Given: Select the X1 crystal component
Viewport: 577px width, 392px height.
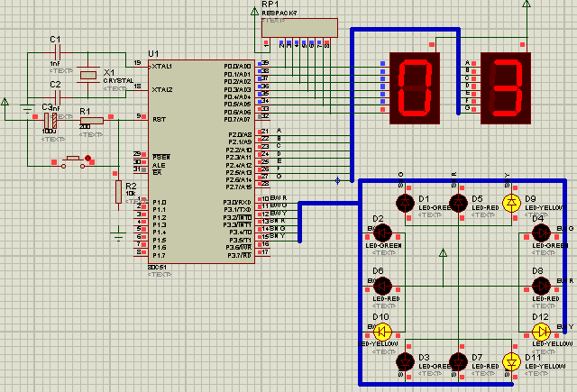Looking at the screenshot, I should 88,76.
